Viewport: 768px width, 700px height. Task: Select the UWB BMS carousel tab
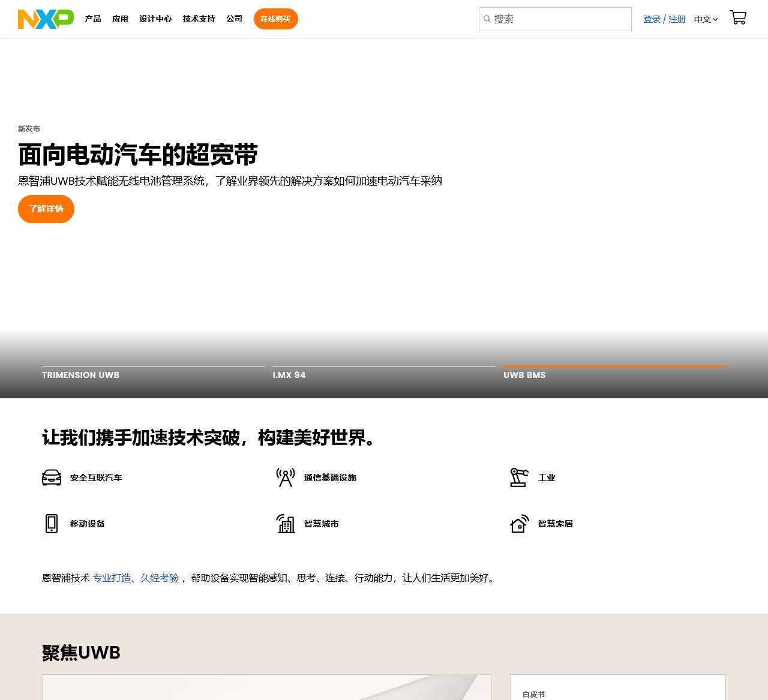(x=614, y=373)
